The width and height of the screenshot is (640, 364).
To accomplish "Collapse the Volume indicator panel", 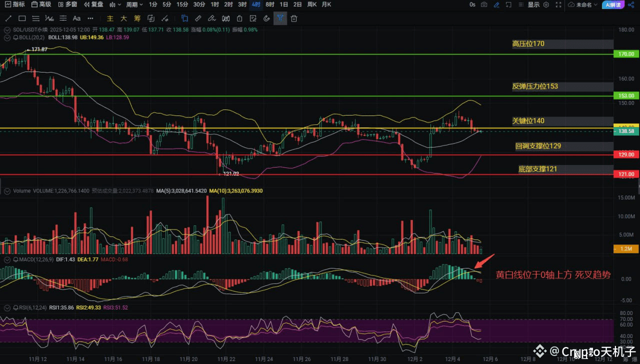I will click(x=7, y=191).
